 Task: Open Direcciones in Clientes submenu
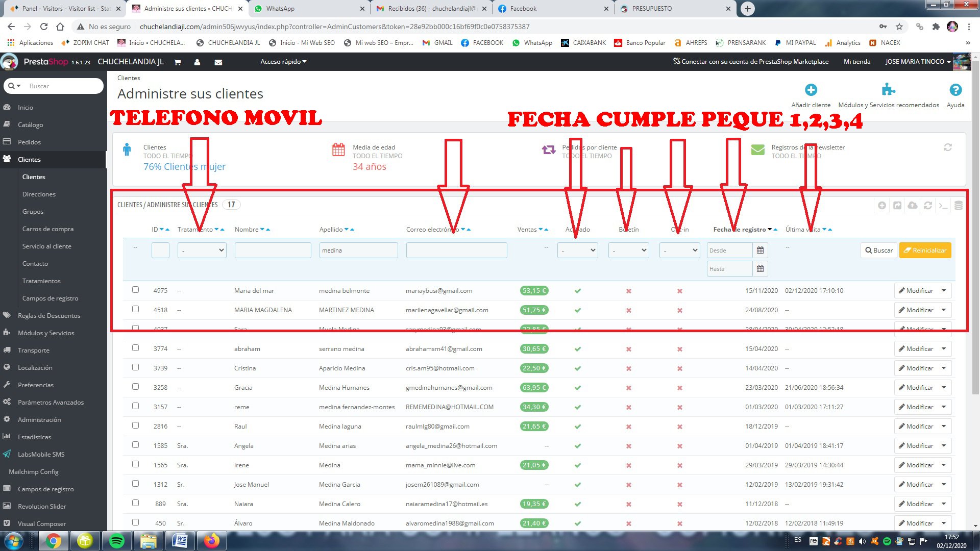coord(39,194)
